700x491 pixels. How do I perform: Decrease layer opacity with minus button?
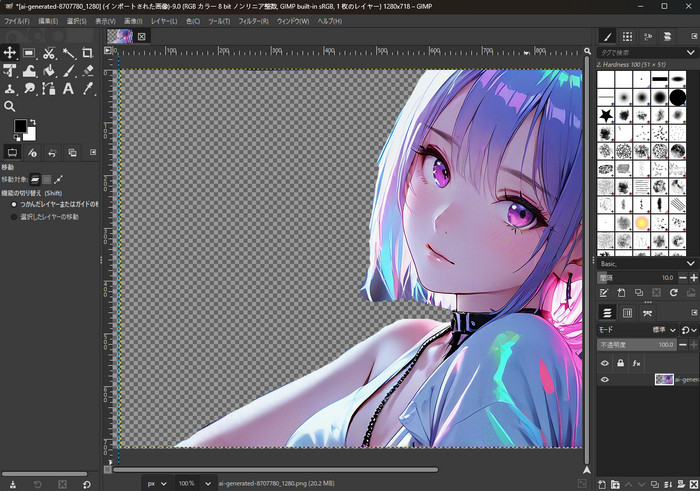[x=683, y=345]
